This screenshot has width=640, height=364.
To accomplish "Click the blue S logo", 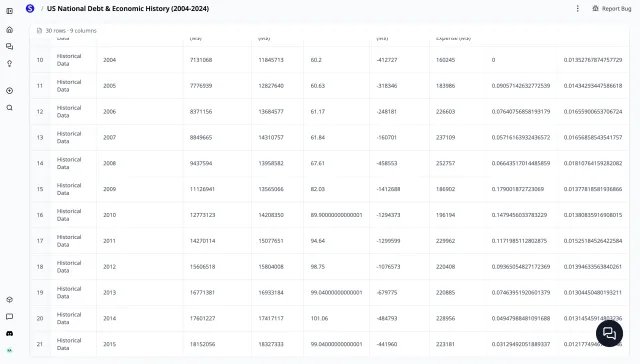I will point(30,9).
